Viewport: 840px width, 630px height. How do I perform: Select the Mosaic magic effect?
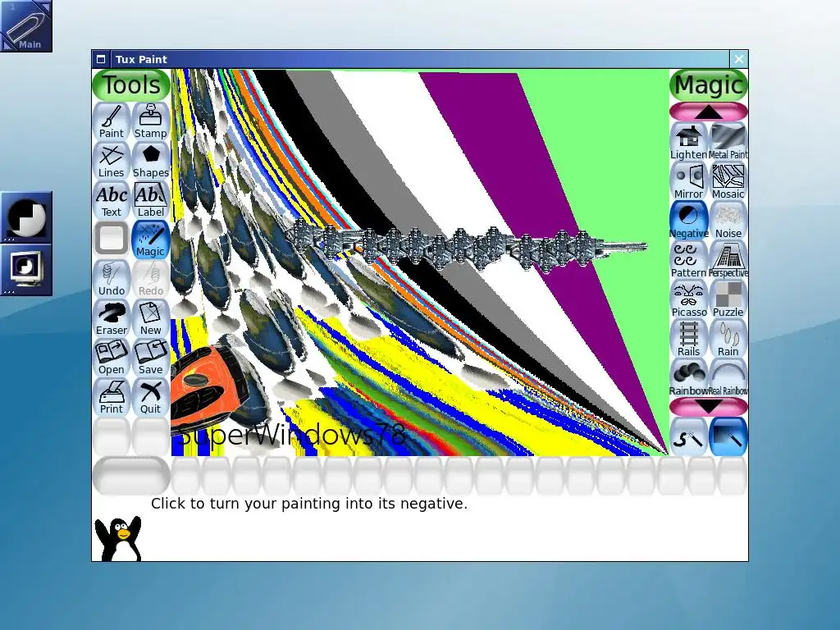[728, 181]
